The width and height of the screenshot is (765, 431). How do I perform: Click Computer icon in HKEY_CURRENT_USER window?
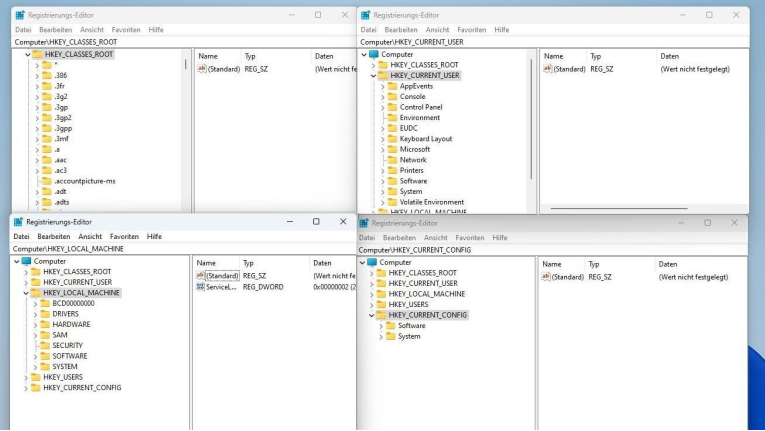tap(374, 54)
